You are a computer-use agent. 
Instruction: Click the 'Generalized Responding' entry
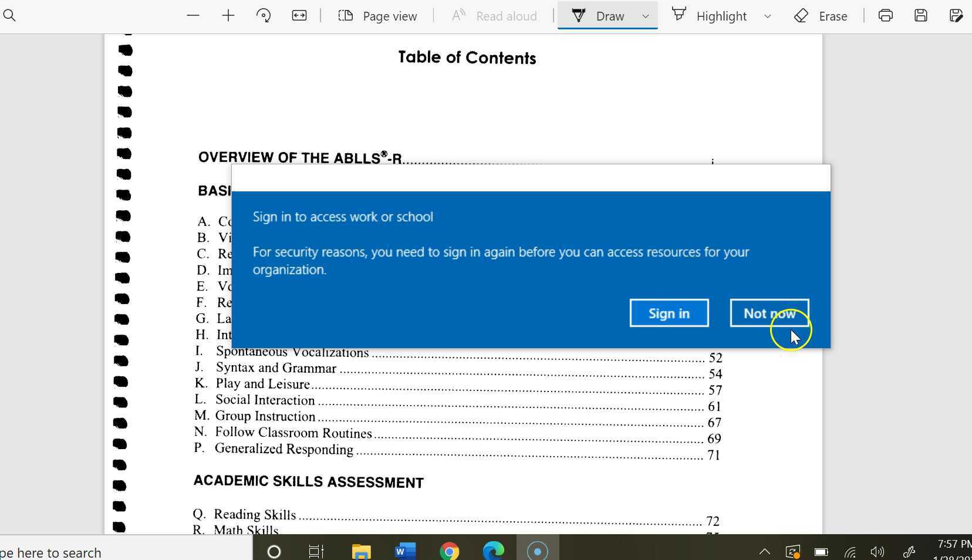pyautogui.click(x=284, y=449)
